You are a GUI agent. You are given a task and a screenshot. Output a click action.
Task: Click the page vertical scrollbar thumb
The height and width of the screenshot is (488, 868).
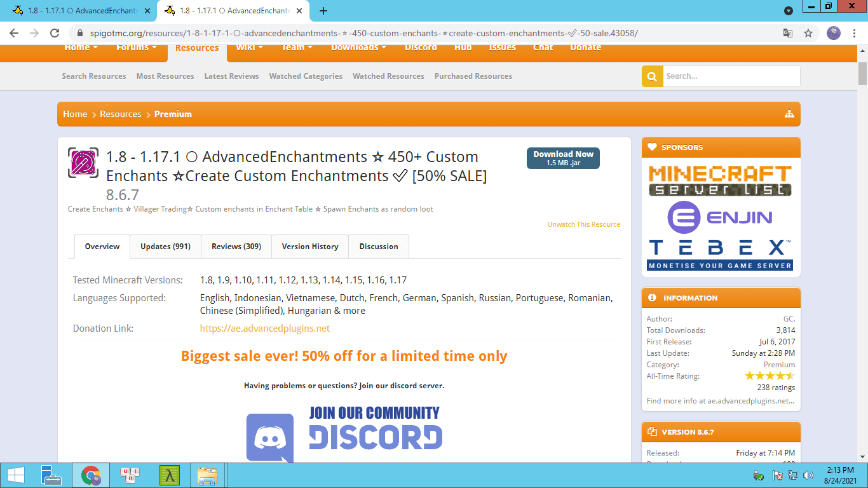[x=862, y=74]
